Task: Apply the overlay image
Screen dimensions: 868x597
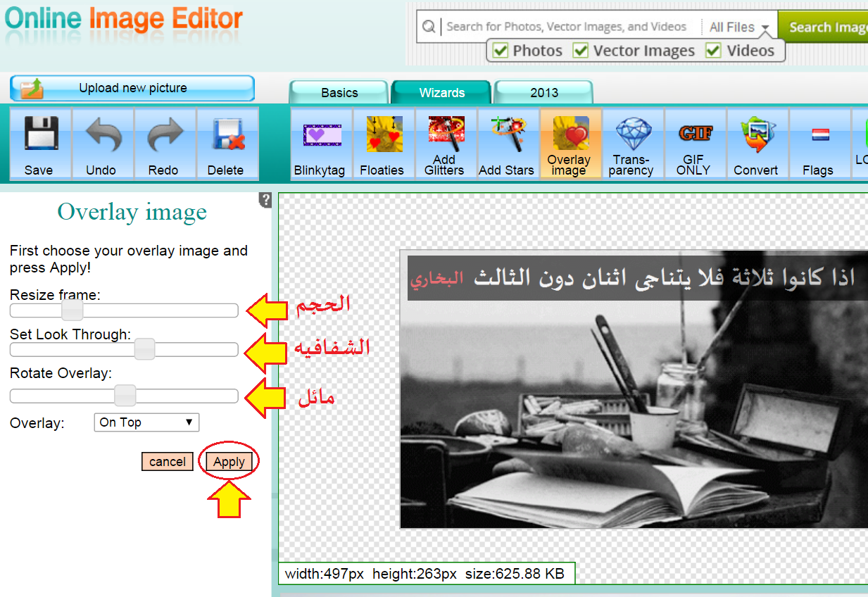Action: click(228, 461)
